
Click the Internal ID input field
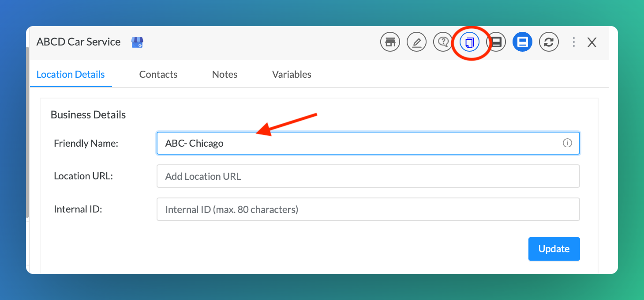coord(368,209)
